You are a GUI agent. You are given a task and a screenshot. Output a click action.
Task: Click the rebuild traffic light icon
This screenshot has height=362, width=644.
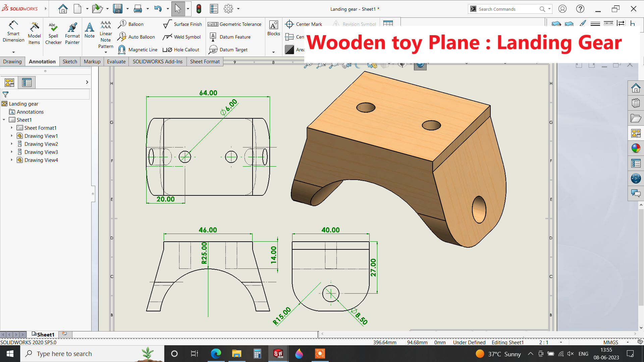click(x=199, y=9)
